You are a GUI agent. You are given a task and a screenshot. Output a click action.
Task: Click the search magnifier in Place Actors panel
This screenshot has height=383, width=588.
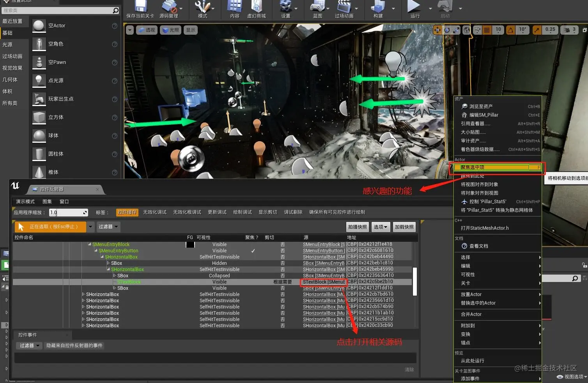point(115,11)
